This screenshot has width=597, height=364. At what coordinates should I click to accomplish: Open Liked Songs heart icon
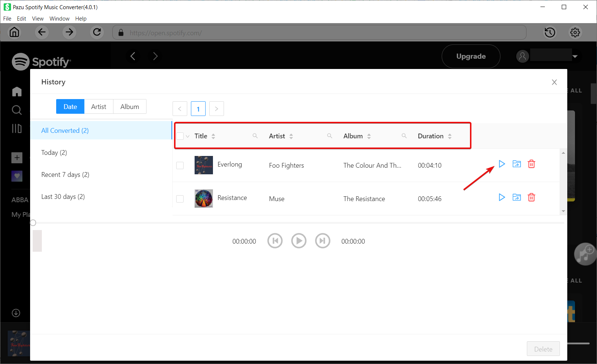click(17, 176)
